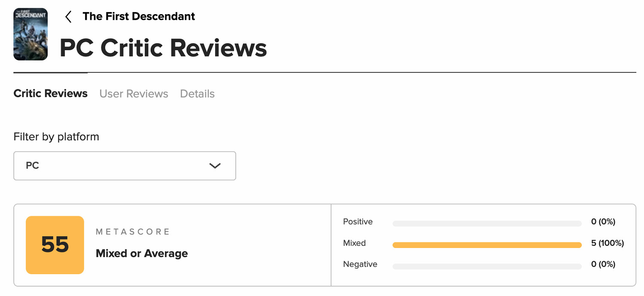The image size is (644, 296).
Task: Click the Mixed reviews label
Action: point(354,243)
